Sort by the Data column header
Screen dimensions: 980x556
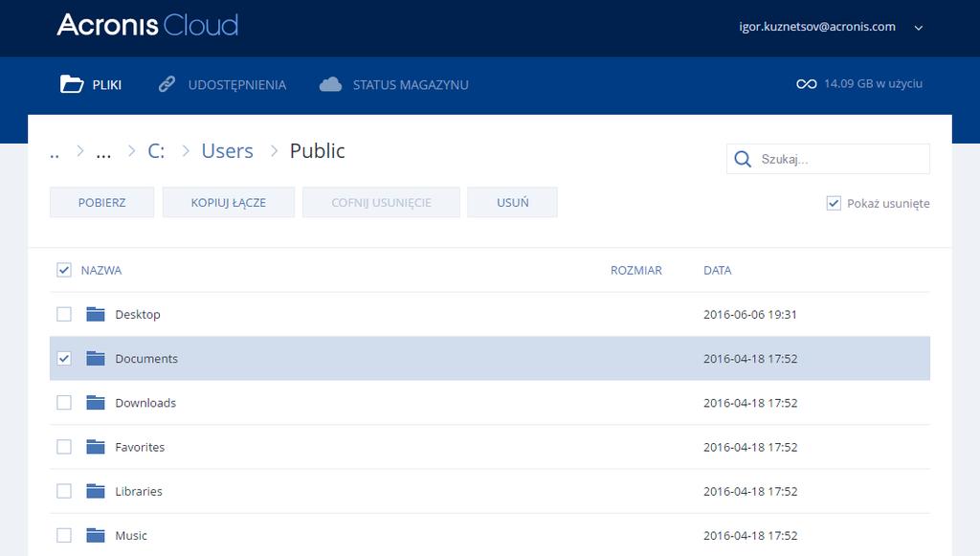(718, 271)
